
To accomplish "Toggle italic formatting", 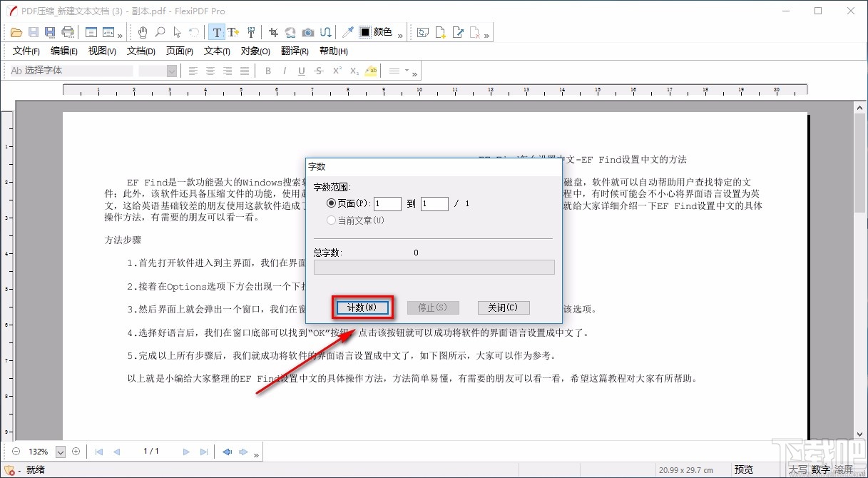I will (x=285, y=71).
